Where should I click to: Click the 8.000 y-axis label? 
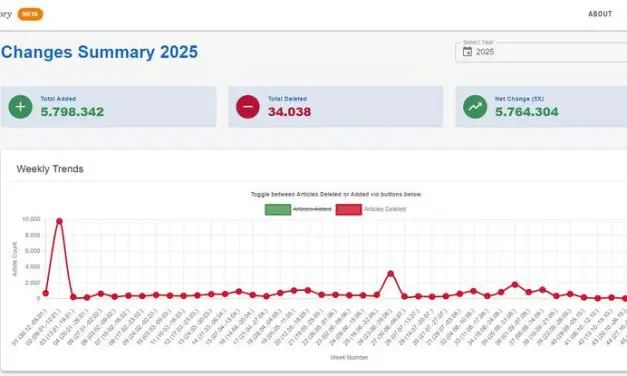point(33,235)
